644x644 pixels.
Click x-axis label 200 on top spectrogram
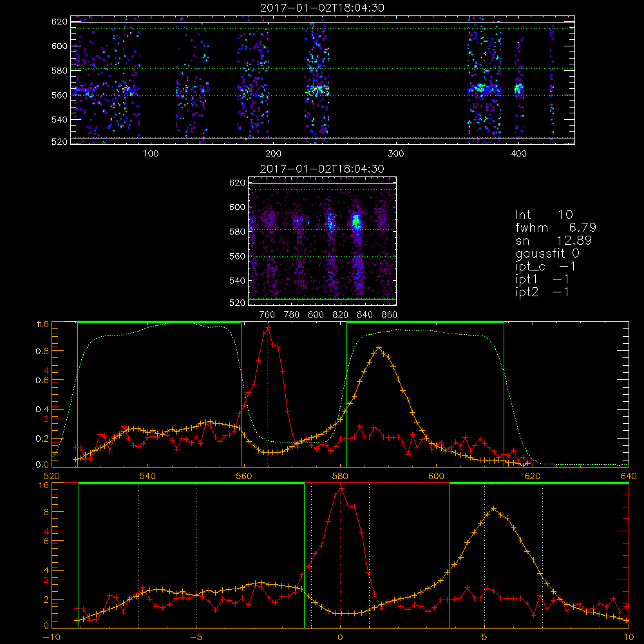[273, 154]
